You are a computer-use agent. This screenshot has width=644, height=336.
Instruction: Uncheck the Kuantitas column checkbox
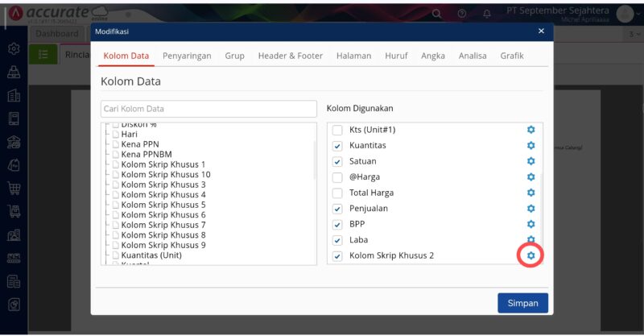(337, 146)
